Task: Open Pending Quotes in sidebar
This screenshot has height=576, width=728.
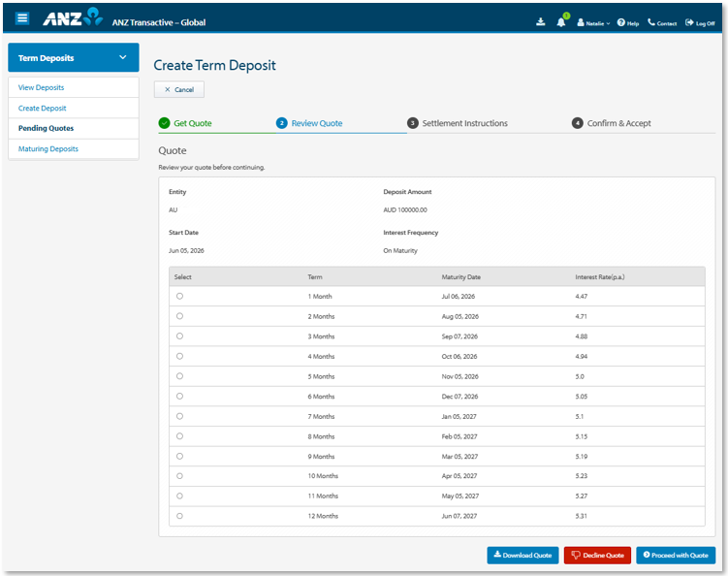Action: click(x=46, y=128)
